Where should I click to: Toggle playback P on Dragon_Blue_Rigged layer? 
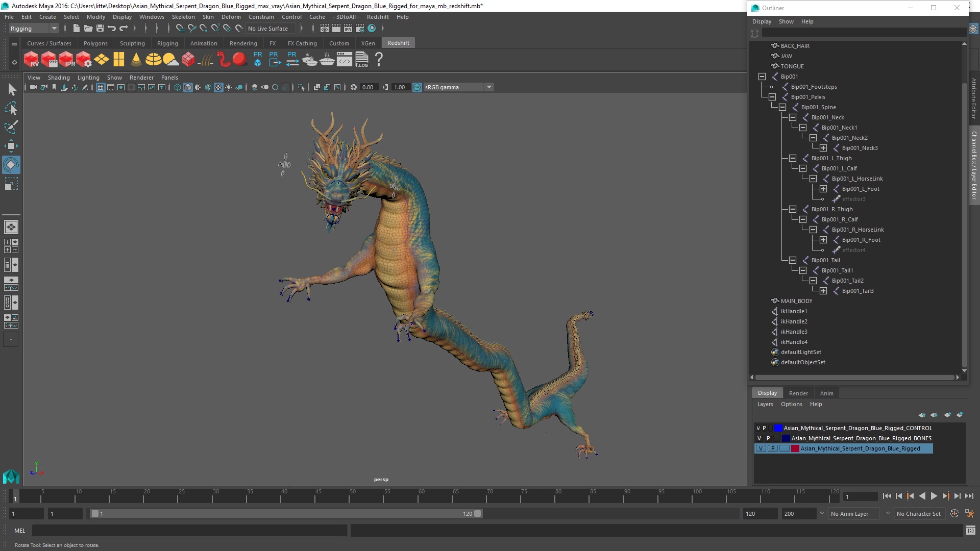[772, 448]
